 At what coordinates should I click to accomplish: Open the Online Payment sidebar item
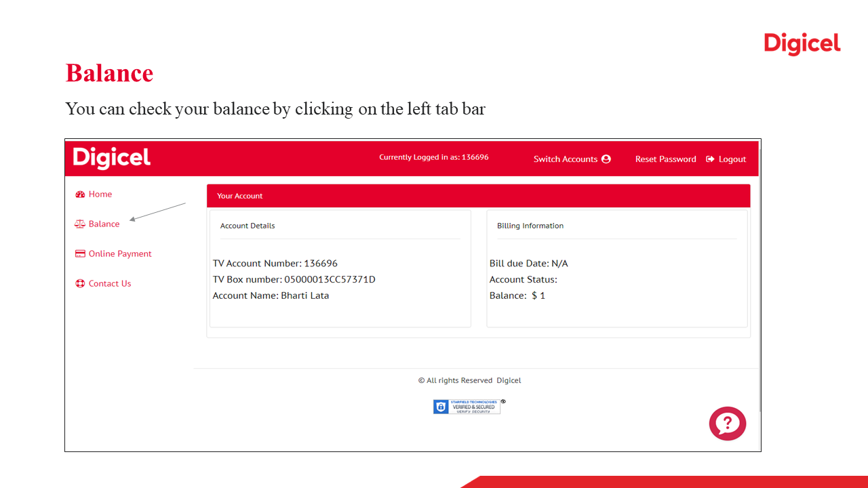(x=113, y=254)
